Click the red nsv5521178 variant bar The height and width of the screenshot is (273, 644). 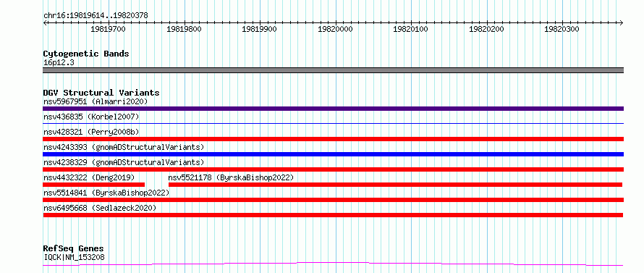(396, 185)
